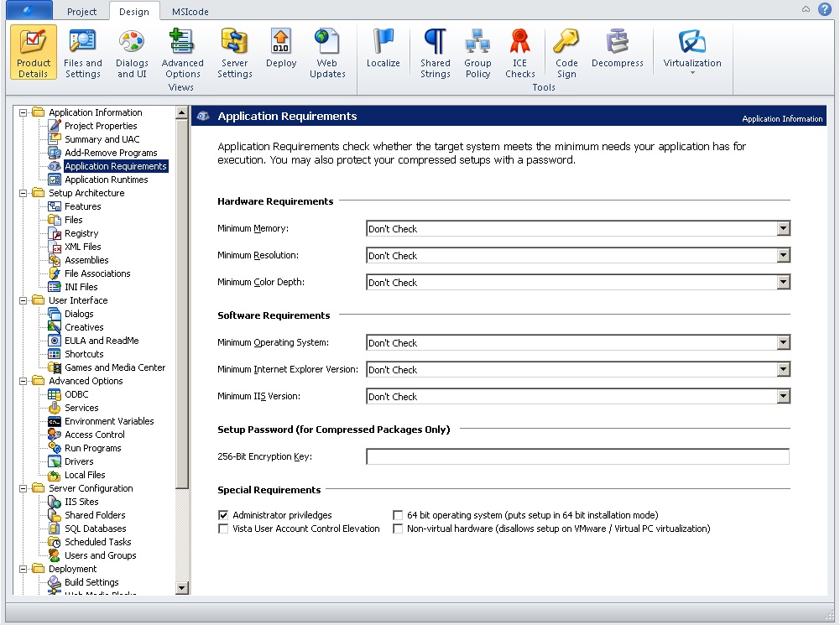Open the Minimum Internet Explorer Version dropdown
Viewport: 840px width, 625px height.
pos(783,369)
